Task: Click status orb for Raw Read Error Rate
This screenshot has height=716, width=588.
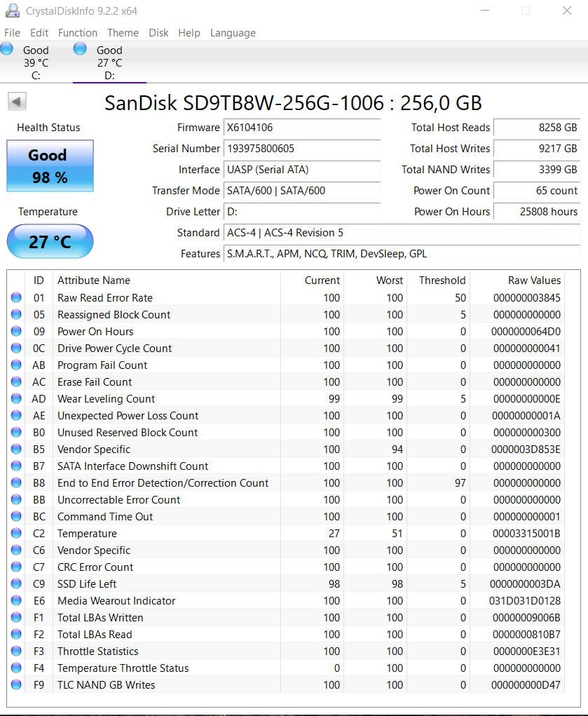Action: coord(16,298)
